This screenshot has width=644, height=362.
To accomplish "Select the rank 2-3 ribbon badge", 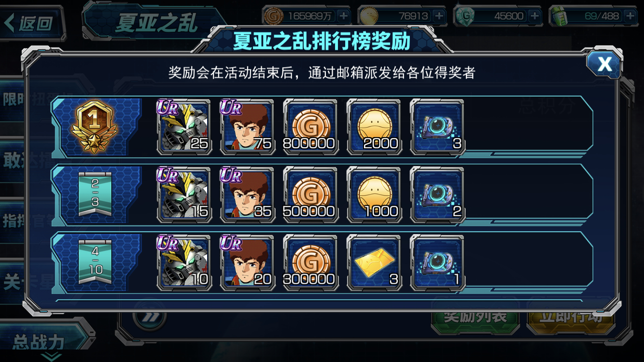I will point(95,195).
